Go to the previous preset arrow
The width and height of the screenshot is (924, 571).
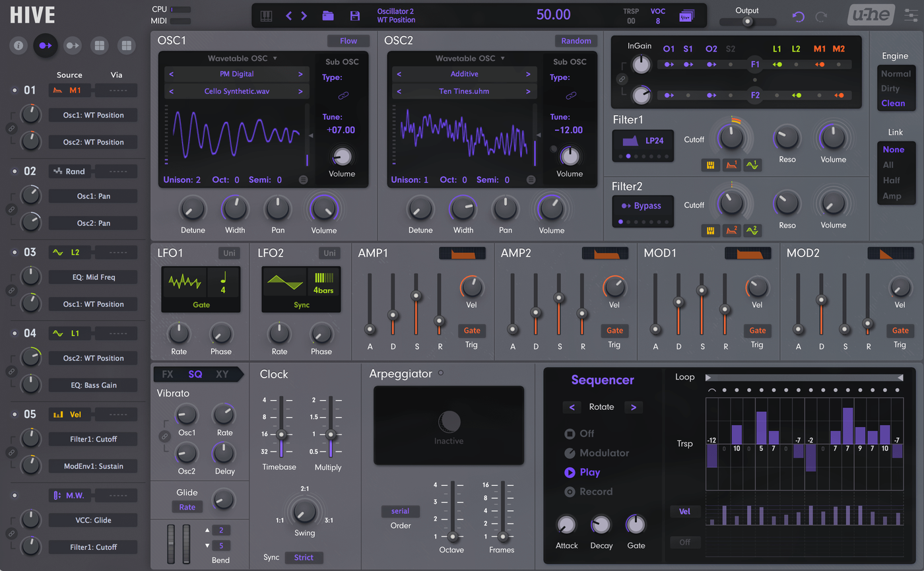(x=289, y=16)
